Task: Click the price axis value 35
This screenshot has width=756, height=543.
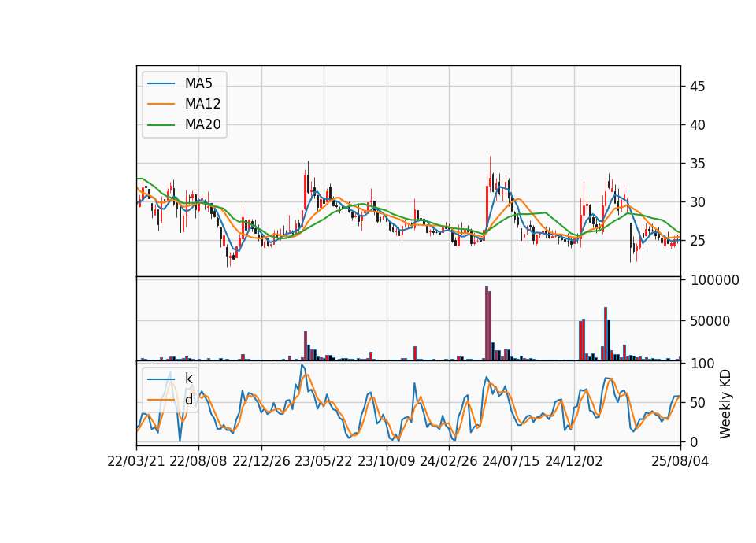Action: click(697, 164)
